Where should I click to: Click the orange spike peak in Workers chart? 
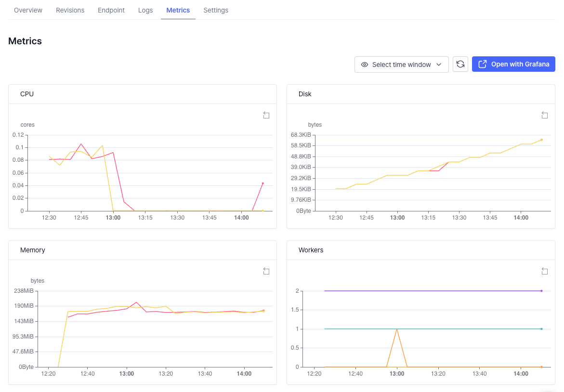(397, 329)
